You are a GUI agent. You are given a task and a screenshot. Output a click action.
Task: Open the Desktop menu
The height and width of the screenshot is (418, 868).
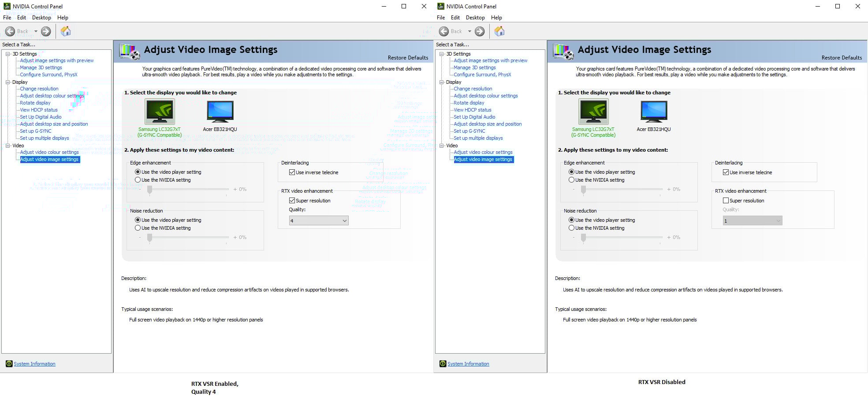click(41, 17)
